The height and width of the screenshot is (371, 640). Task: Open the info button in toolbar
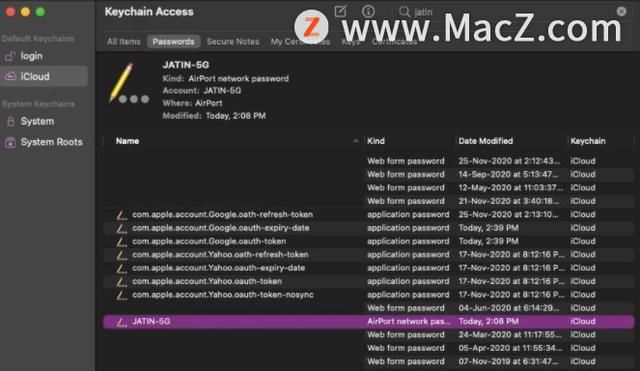click(x=368, y=11)
